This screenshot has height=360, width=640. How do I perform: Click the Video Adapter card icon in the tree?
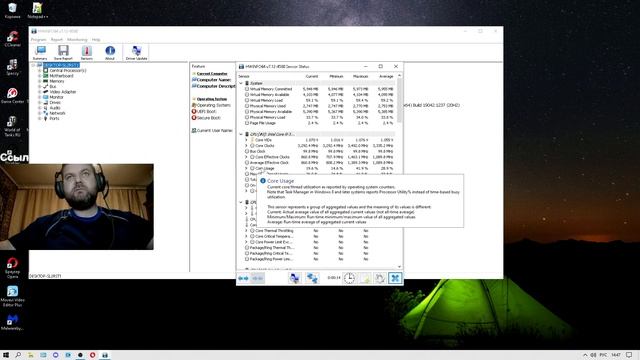pos(46,92)
